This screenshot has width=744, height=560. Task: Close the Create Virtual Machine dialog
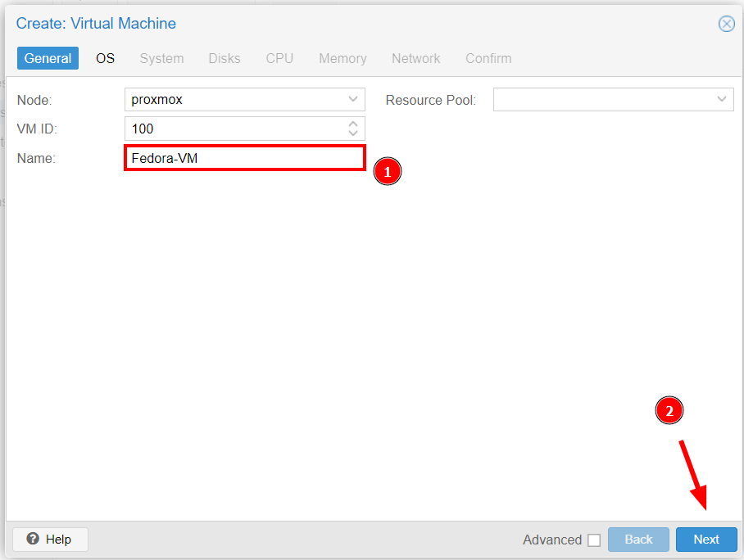click(x=726, y=24)
